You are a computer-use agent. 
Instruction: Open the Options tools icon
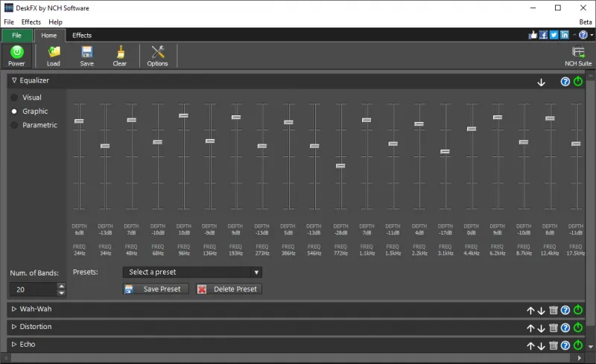[157, 52]
